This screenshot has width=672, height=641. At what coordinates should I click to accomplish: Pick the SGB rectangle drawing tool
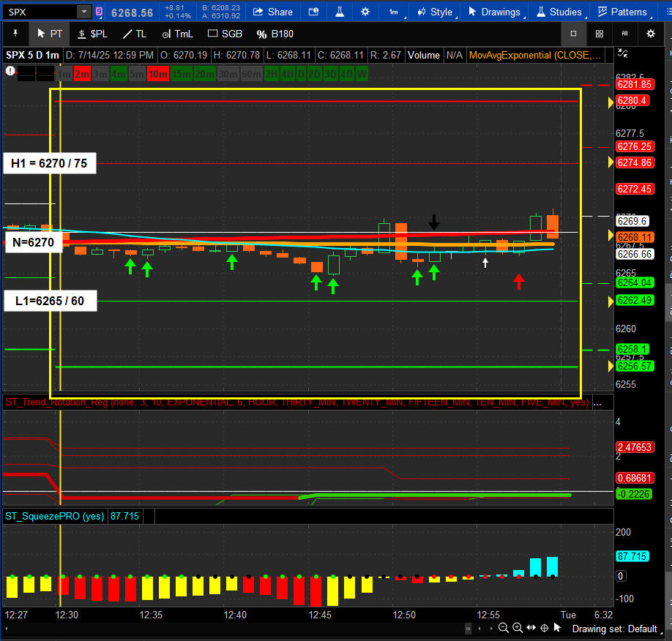[x=225, y=34]
